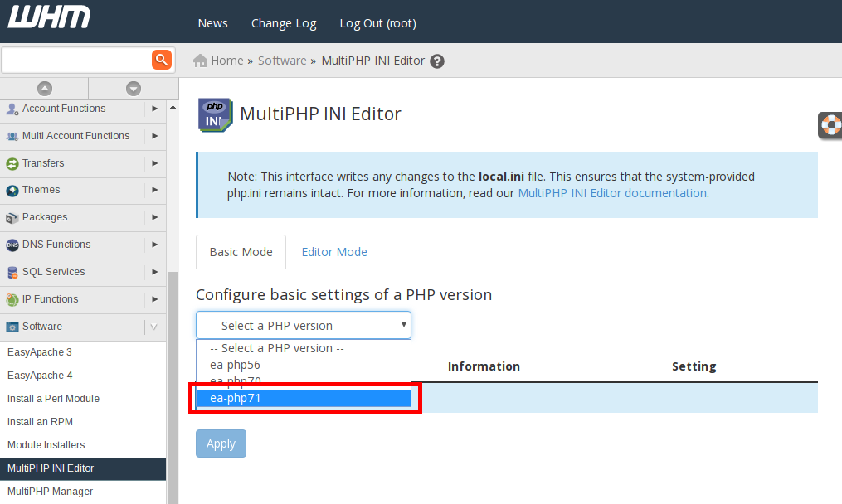Click the SQL Services database icon
Image resolution: width=842 pixels, height=504 pixels.
click(x=12, y=273)
